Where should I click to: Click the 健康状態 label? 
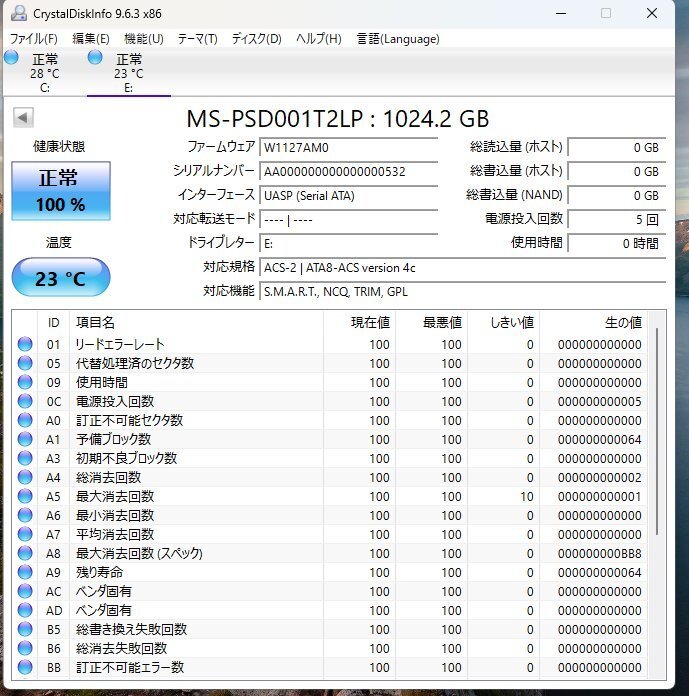click(x=59, y=146)
